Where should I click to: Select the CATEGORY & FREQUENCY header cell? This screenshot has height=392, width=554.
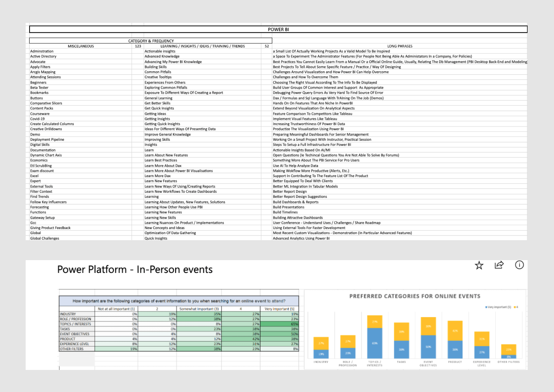tap(151, 41)
